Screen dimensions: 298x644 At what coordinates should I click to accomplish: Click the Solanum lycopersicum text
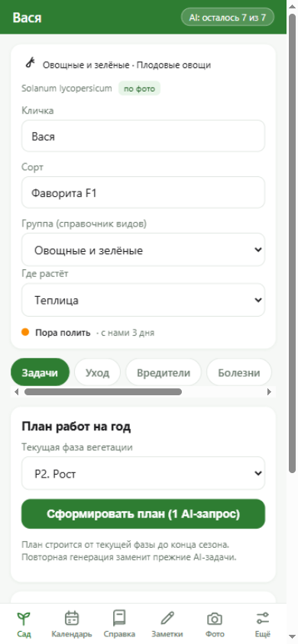(66, 88)
